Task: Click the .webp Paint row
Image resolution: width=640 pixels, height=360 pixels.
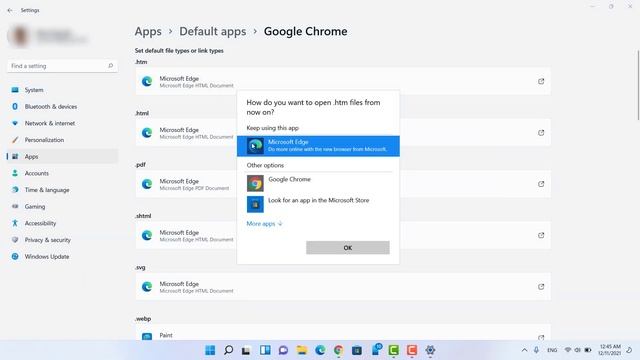Action: tap(343, 333)
